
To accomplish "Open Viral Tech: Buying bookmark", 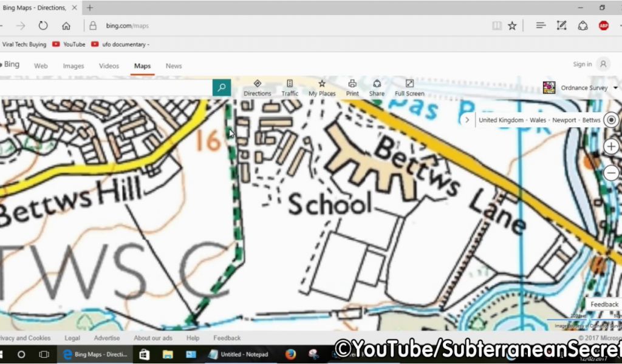I will [24, 44].
